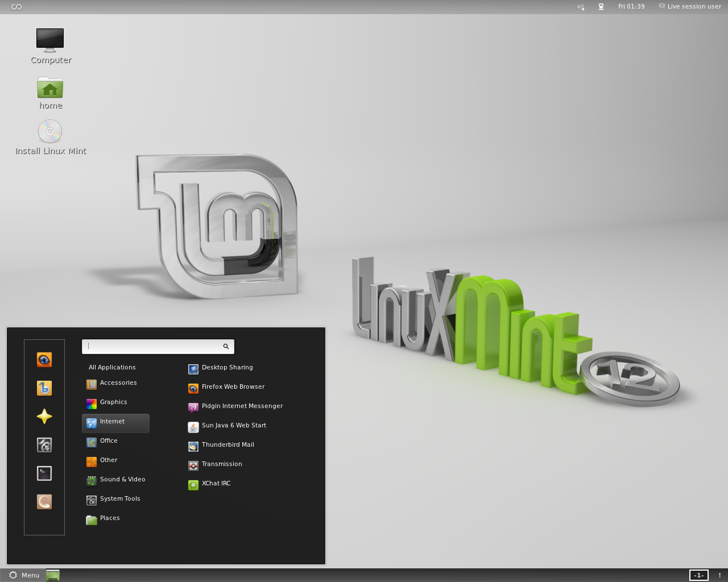
Task: Click the muted volume icon in top panel
Action: pos(581,7)
